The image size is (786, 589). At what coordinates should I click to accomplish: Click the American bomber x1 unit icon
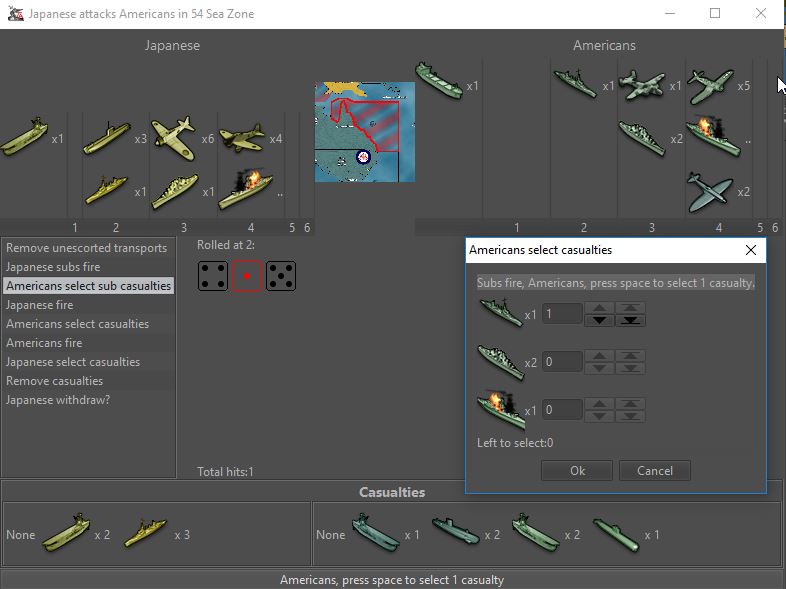[642, 85]
